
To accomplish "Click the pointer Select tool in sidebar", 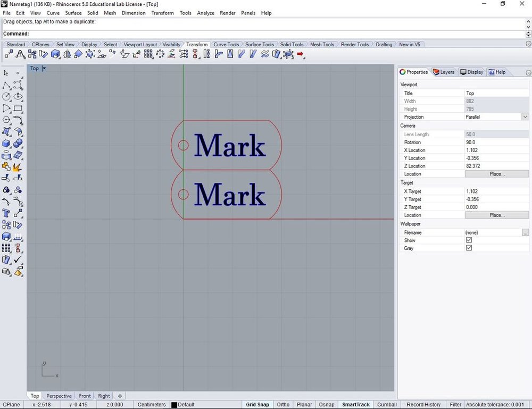I will pos(6,73).
